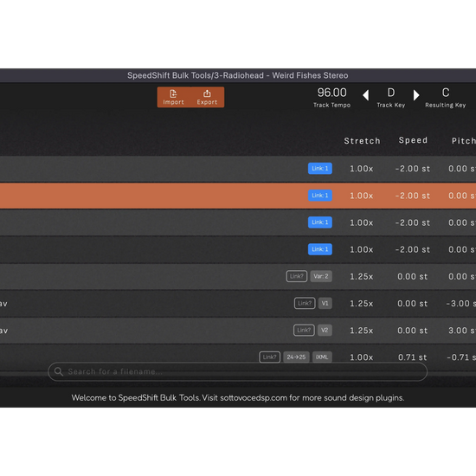476x476 pixels.
Task: Toggle Link? button in the V2 row
Action: click(x=304, y=331)
